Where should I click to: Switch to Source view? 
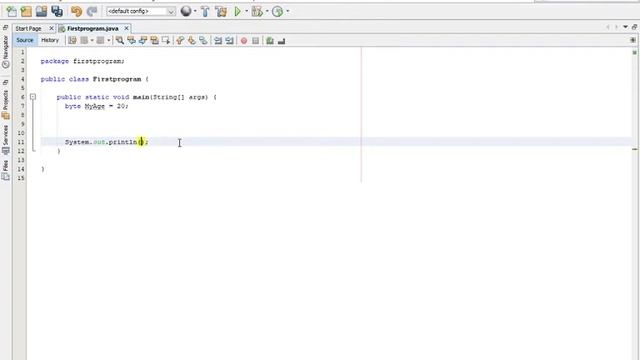[25, 40]
